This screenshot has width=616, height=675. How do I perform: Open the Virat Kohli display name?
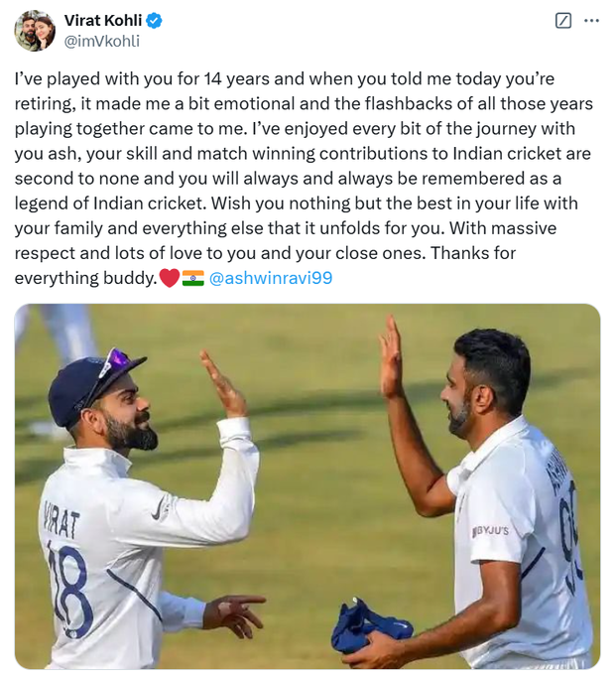[x=103, y=20]
